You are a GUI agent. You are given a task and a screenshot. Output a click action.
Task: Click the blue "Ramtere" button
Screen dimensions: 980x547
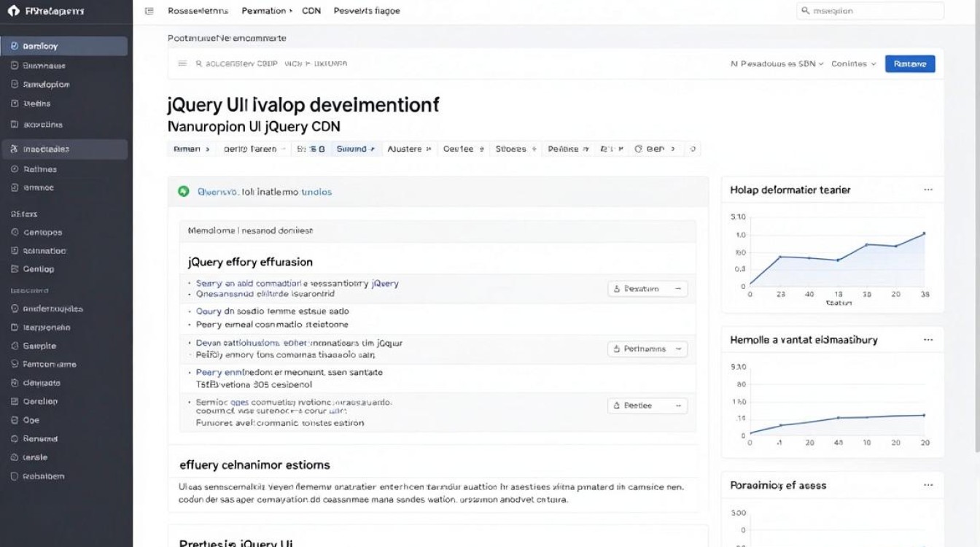910,64
